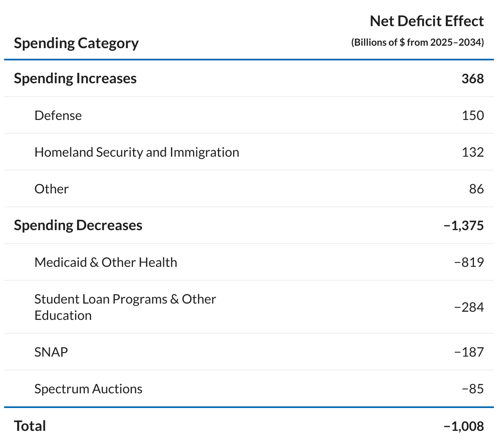This screenshot has width=498, height=448.
Task: Click the 132 deficit effect value
Action: coord(473,152)
